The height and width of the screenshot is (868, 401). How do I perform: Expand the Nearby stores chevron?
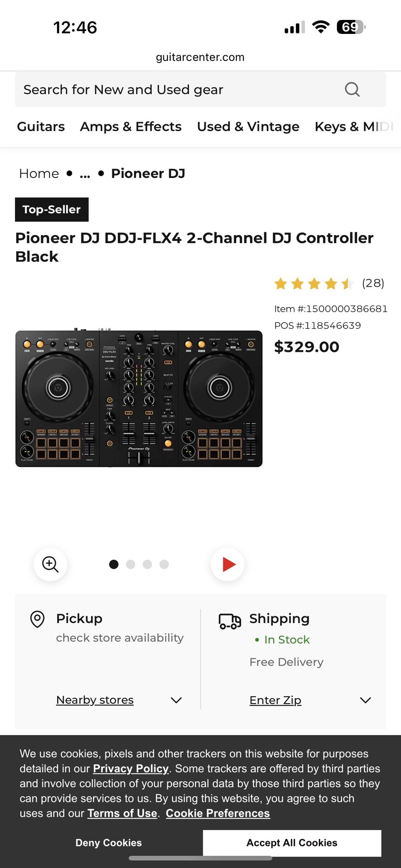[x=176, y=700]
